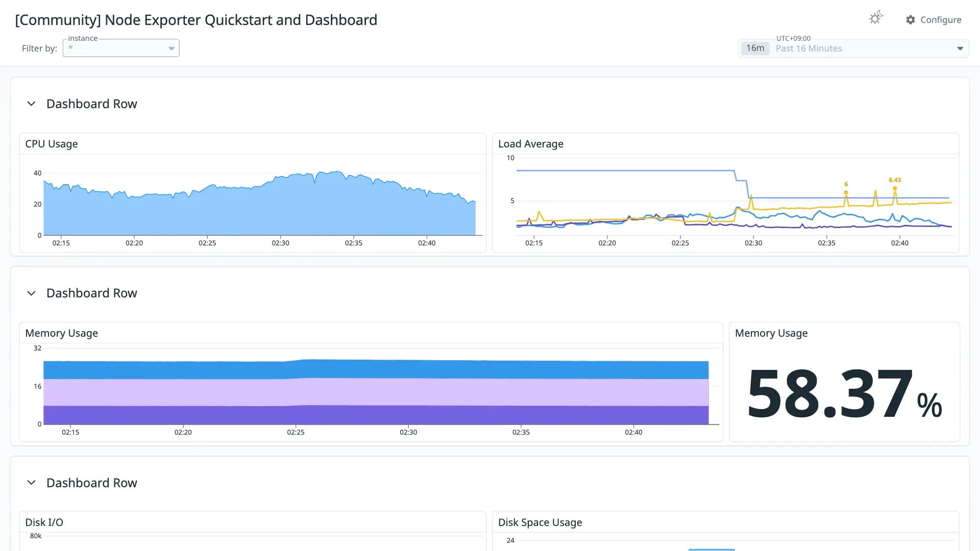Click the Disk I/O panel title

point(44,522)
